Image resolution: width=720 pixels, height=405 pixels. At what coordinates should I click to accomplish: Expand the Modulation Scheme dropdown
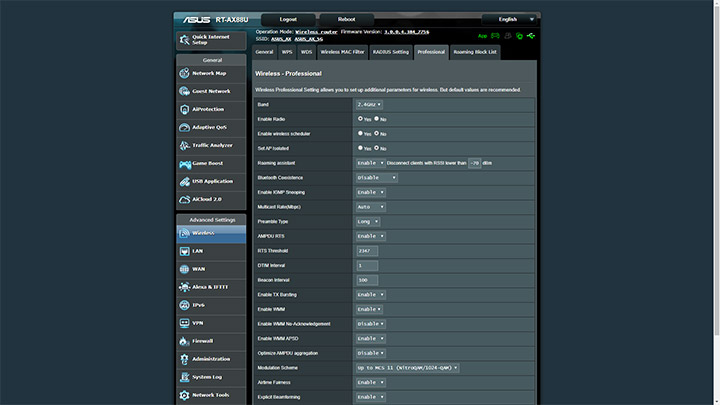(407, 368)
